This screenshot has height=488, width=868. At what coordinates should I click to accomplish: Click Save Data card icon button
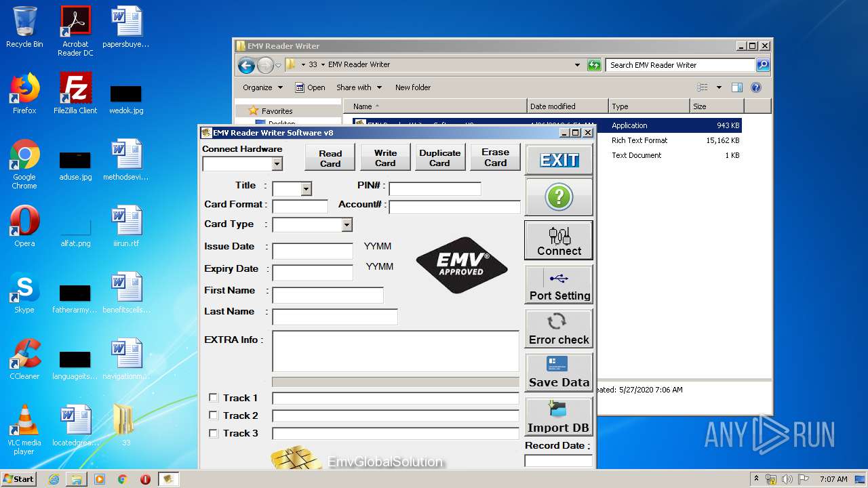tap(559, 372)
